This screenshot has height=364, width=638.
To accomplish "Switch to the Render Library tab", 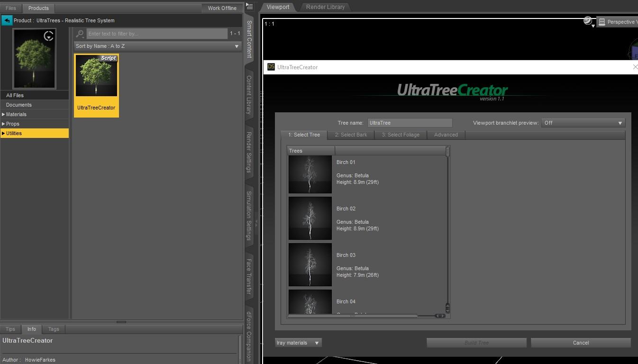I will click(326, 7).
